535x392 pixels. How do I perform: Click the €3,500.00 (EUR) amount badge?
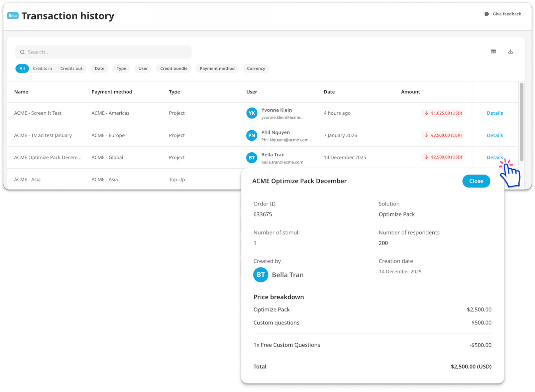(x=443, y=135)
